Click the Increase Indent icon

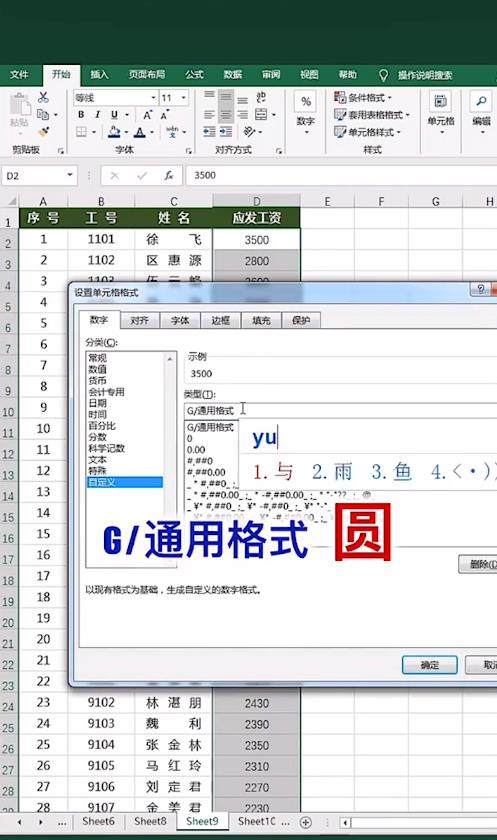pyautogui.click(x=226, y=132)
